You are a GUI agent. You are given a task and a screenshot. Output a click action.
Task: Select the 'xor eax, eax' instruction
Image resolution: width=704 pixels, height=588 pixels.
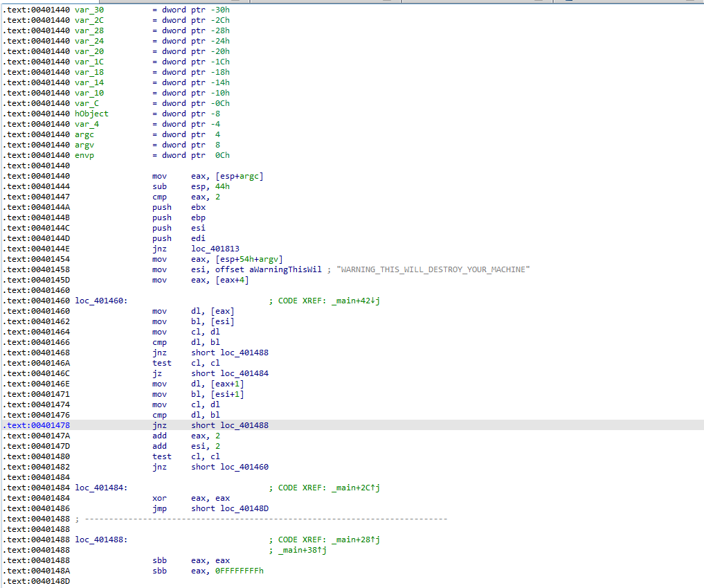(191, 498)
